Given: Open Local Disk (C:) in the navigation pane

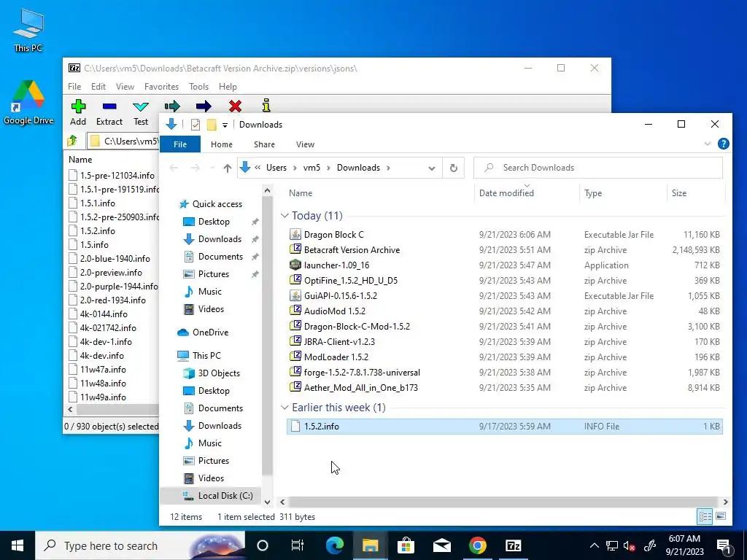Looking at the screenshot, I should (x=225, y=496).
